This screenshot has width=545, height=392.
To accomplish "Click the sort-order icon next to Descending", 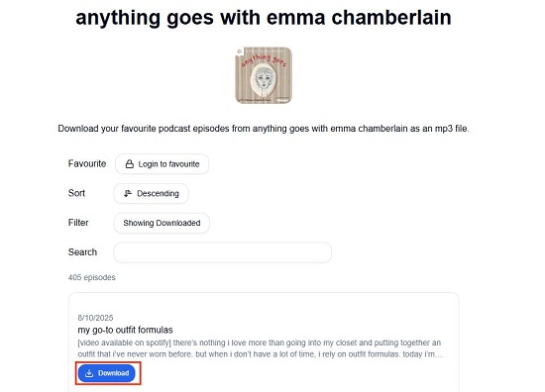I will [x=128, y=193].
